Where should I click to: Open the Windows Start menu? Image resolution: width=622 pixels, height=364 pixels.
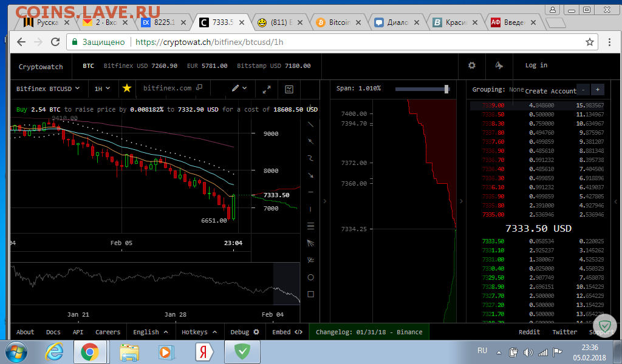click(x=16, y=352)
